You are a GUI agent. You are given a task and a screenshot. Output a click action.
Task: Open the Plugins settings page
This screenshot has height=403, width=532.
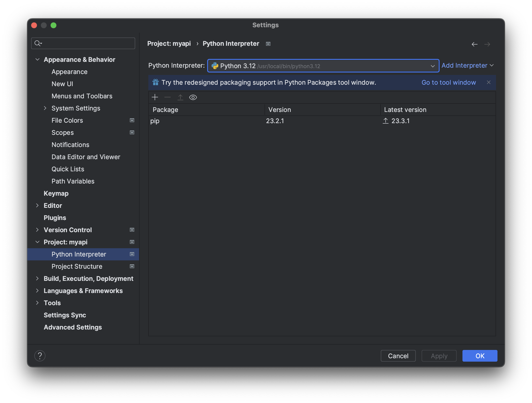(55, 218)
